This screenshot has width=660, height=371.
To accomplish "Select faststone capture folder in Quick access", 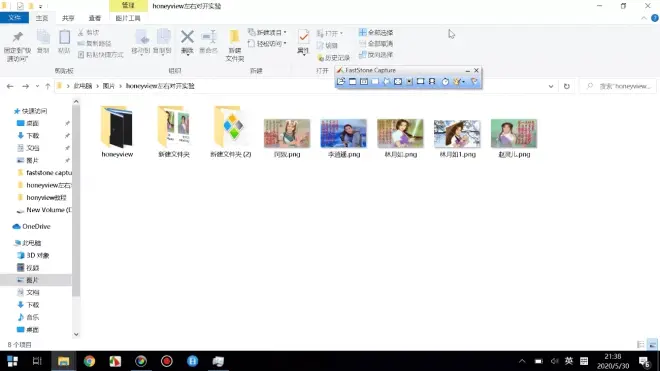I will click(x=45, y=173).
